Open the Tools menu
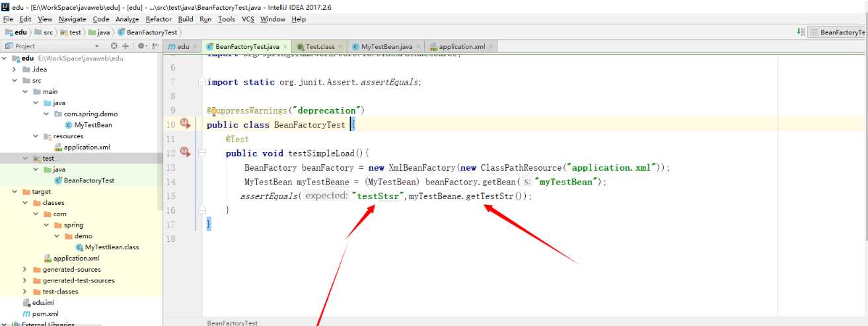 click(227, 19)
